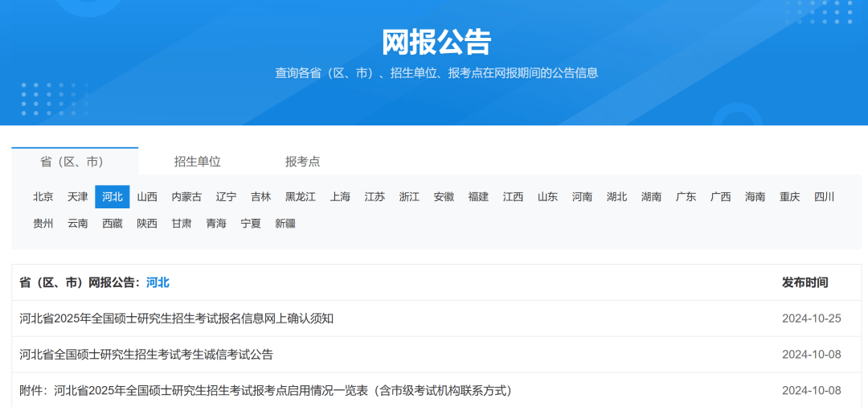The width and height of the screenshot is (868, 407).
Task: Click 安徽 province filter
Action: pos(444,196)
